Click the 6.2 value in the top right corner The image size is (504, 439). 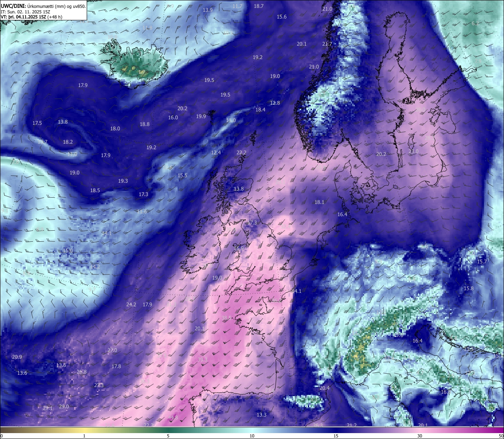[475, 23]
